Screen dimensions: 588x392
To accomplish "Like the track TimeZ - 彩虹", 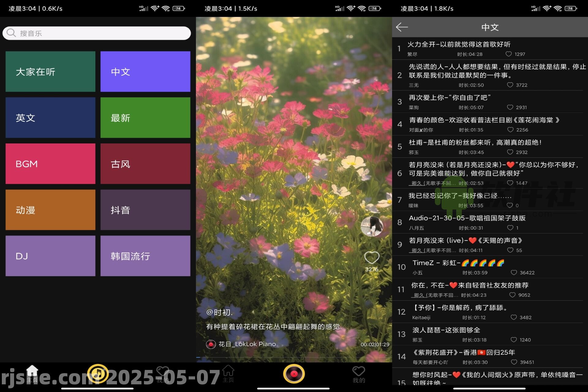I will 514,272.
